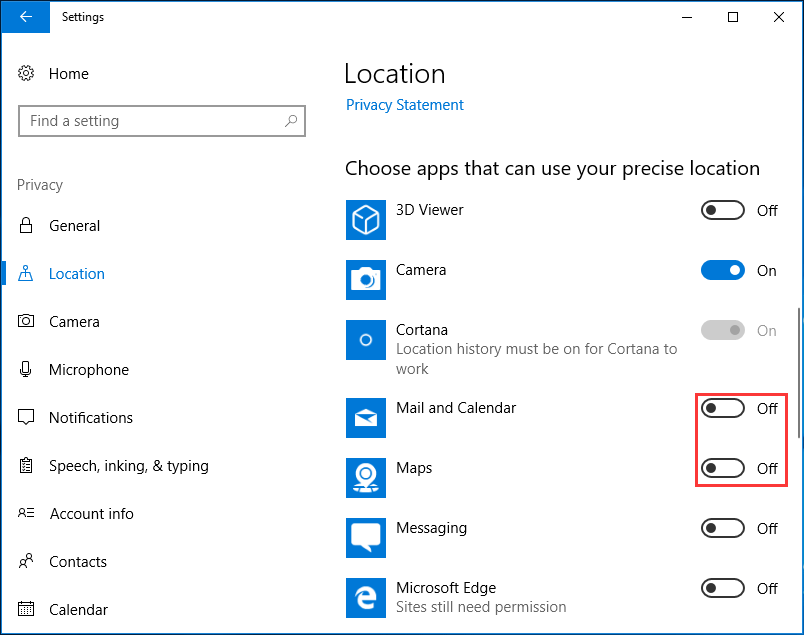Select the Location privacy page
Screen dimensions: 804x635
point(77,274)
